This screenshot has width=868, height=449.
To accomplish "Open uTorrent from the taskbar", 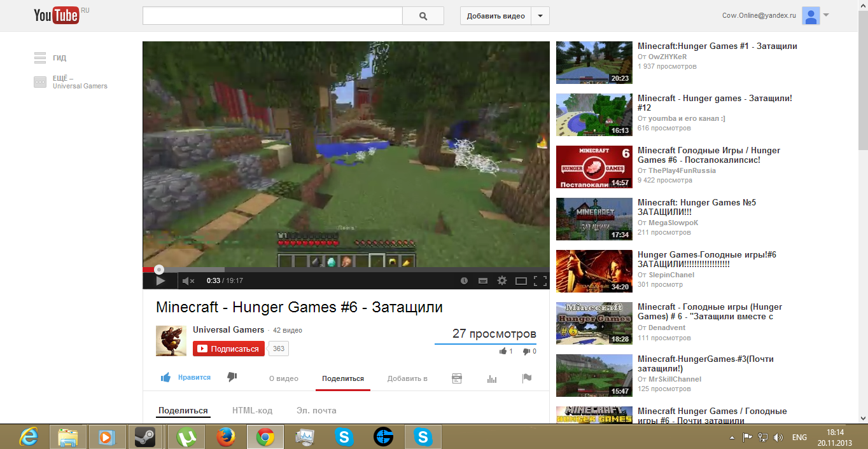I will pyautogui.click(x=186, y=437).
